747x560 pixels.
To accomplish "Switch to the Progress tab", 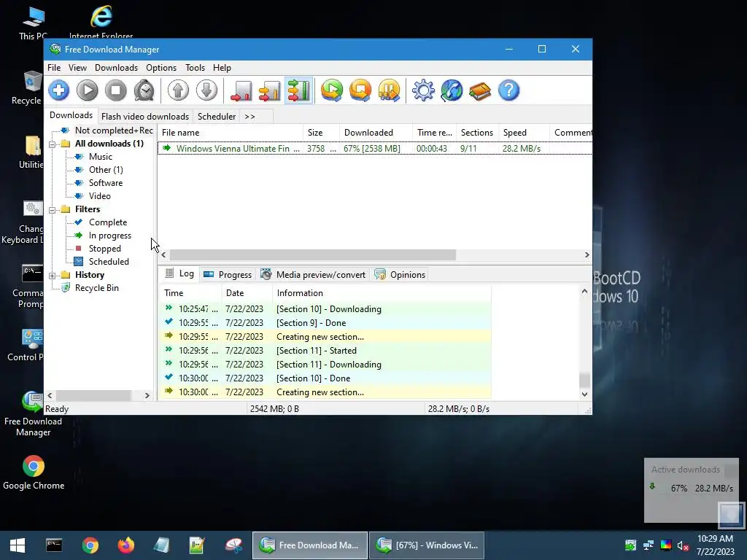I will tap(228, 275).
